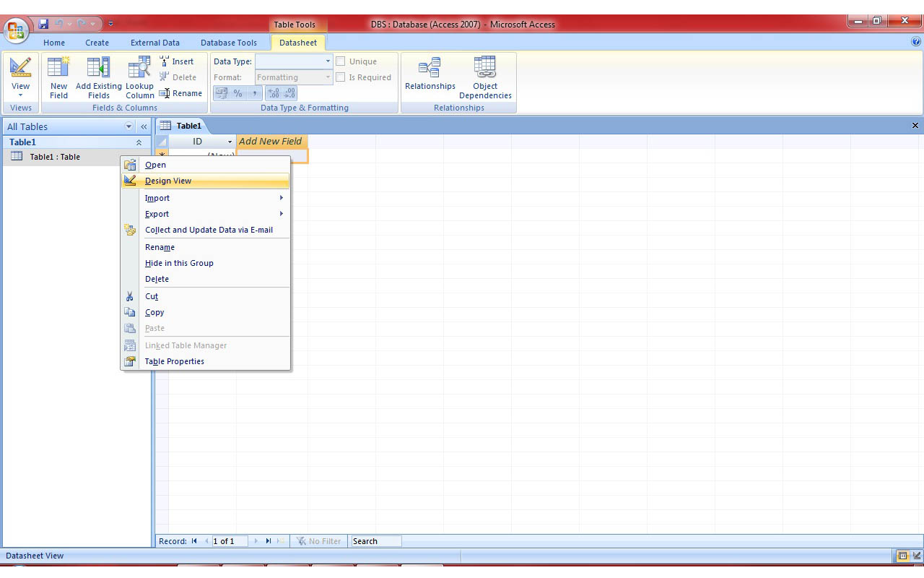Choose Table Properties from the context menu
The image size is (924, 578).
point(206,361)
